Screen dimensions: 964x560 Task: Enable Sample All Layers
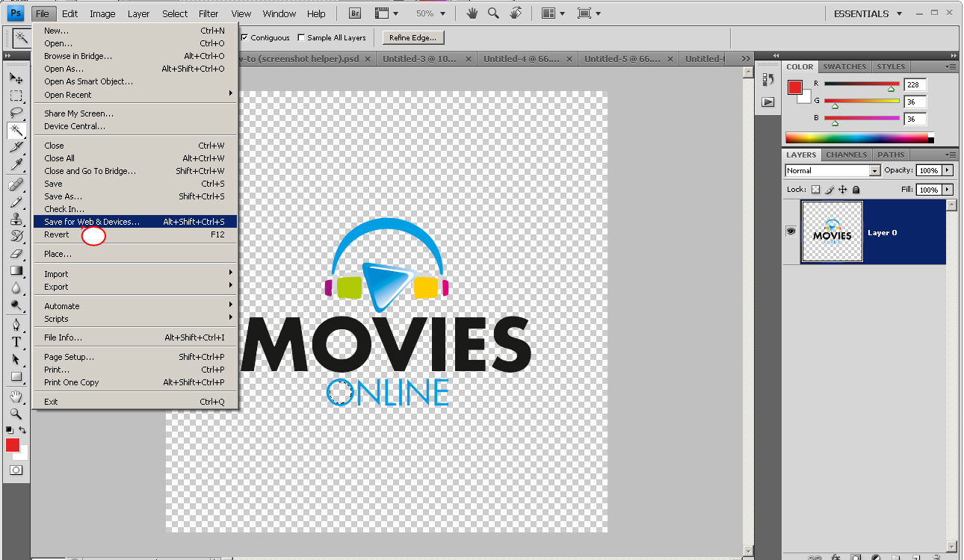click(x=301, y=37)
